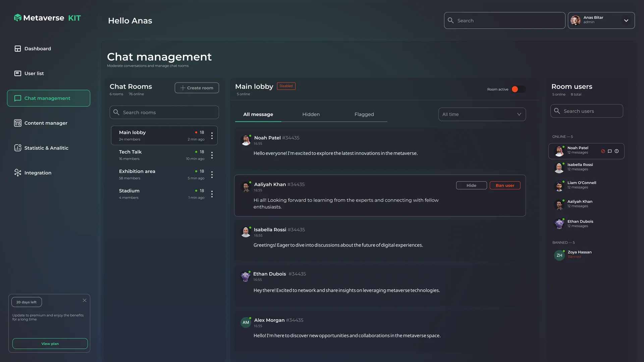Click the "BANNED — 5" section label
The width and height of the screenshot is (644, 362).
point(563,243)
